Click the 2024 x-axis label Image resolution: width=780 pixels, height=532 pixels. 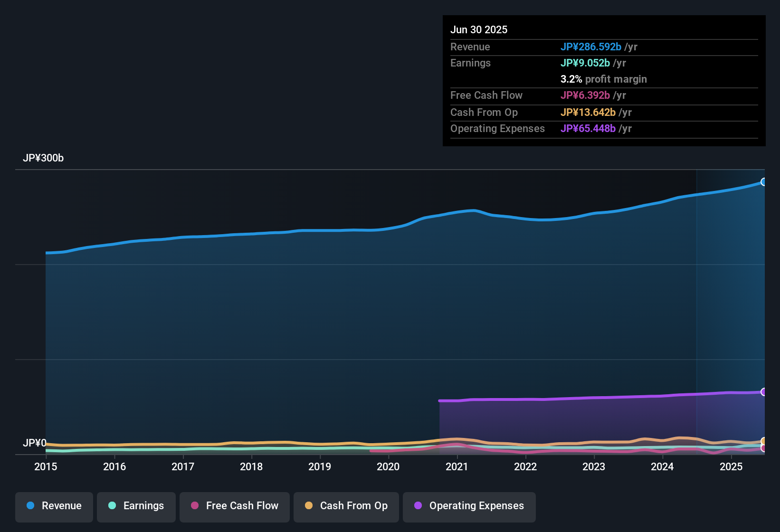tap(662, 467)
